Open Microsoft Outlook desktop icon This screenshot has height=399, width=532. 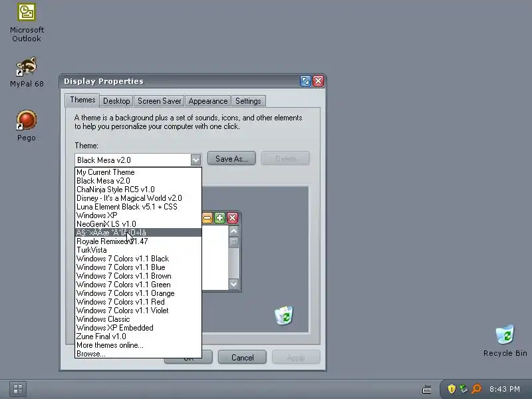pos(27,23)
